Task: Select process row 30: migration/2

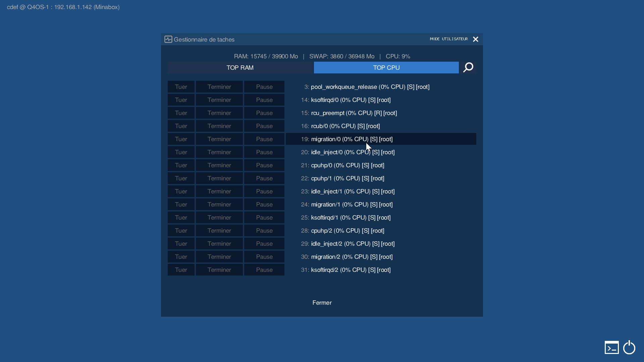Action: (x=381, y=257)
